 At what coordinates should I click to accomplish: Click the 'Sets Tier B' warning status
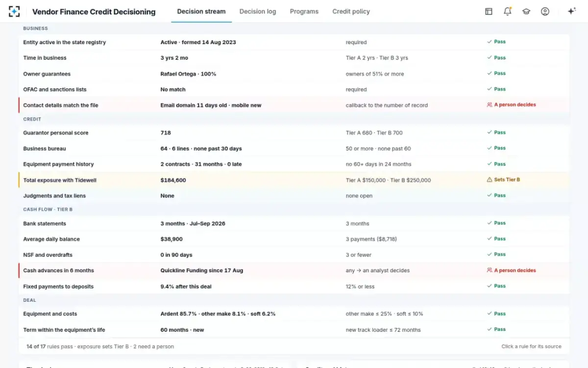pos(503,180)
